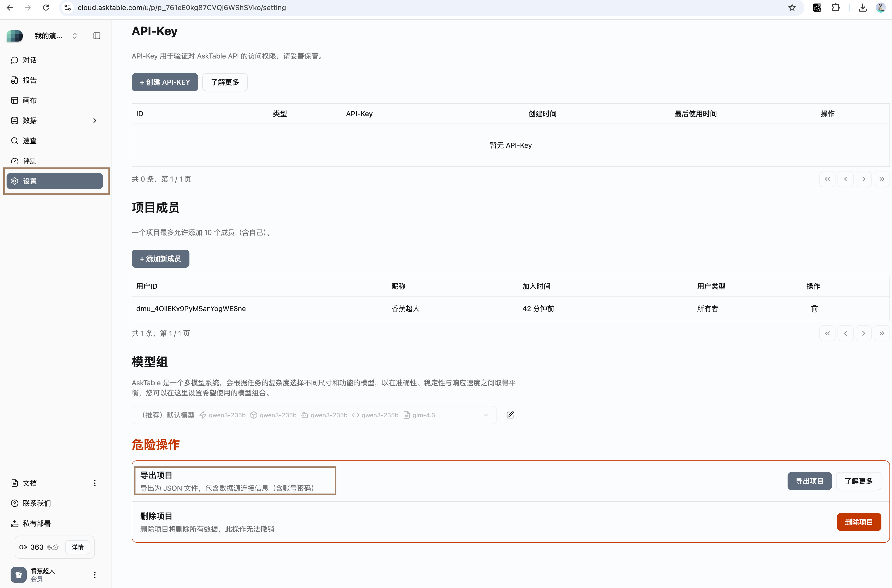Reload the page with the refresh icon
Image resolution: width=892 pixels, height=588 pixels.
[46, 8]
